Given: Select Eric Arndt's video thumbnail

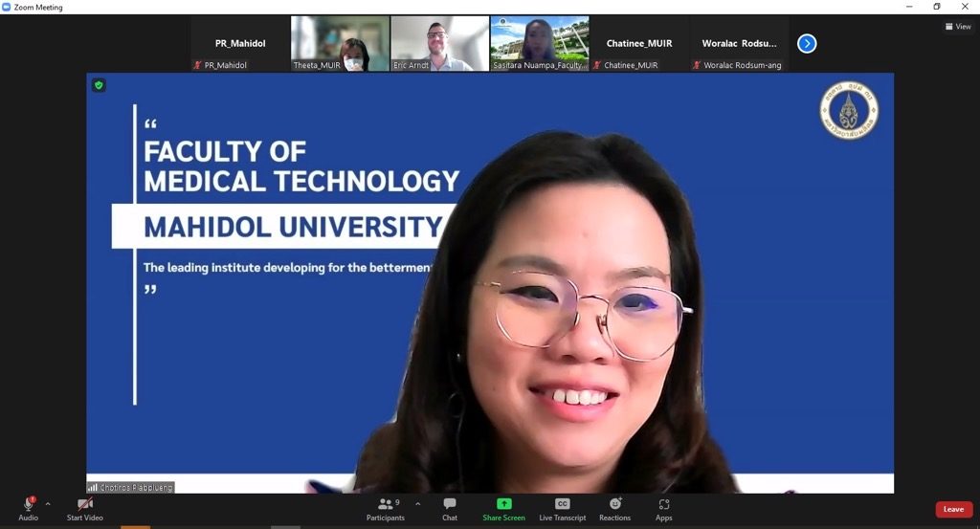Looking at the screenshot, I should pyautogui.click(x=439, y=43).
